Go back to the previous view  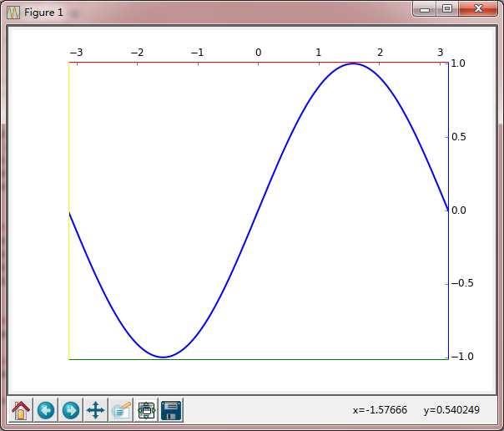click(x=46, y=410)
